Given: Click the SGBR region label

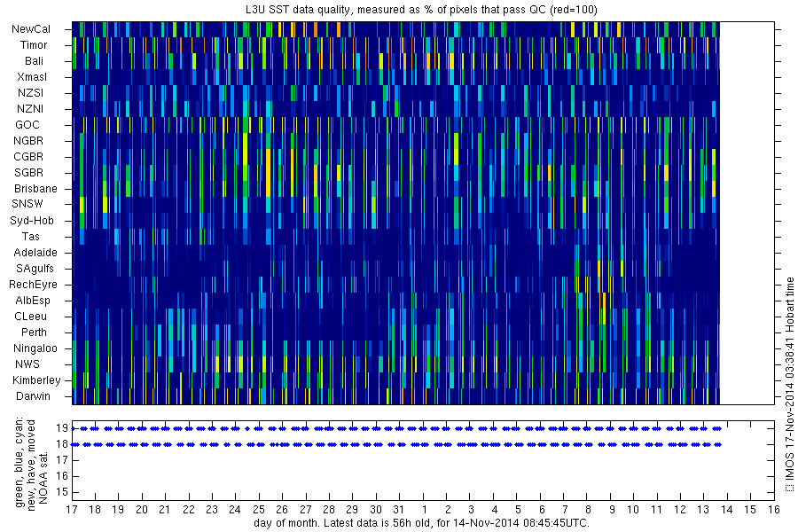Looking at the screenshot, I should click(28, 173).
